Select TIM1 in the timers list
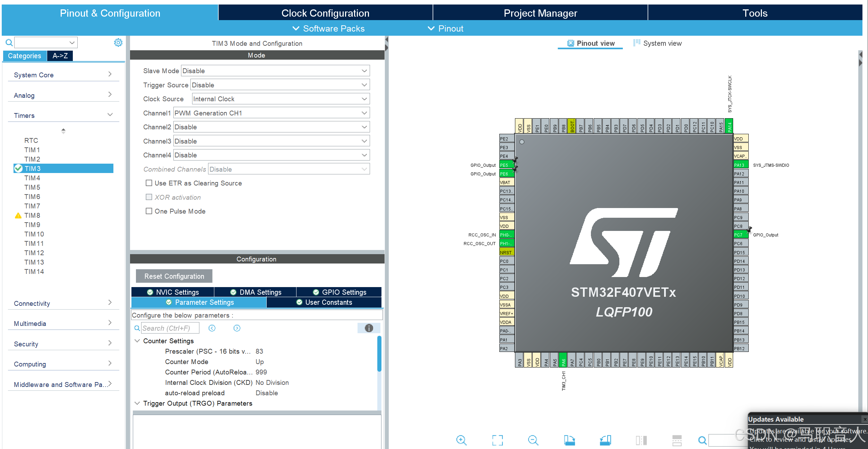This screenshot has width=868, height=449. (32, 150)
